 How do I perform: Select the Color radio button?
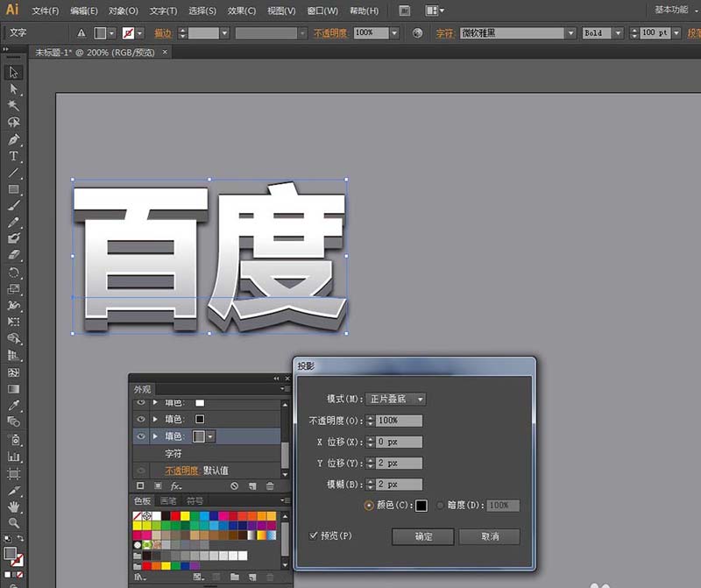[x=369, y=506]
